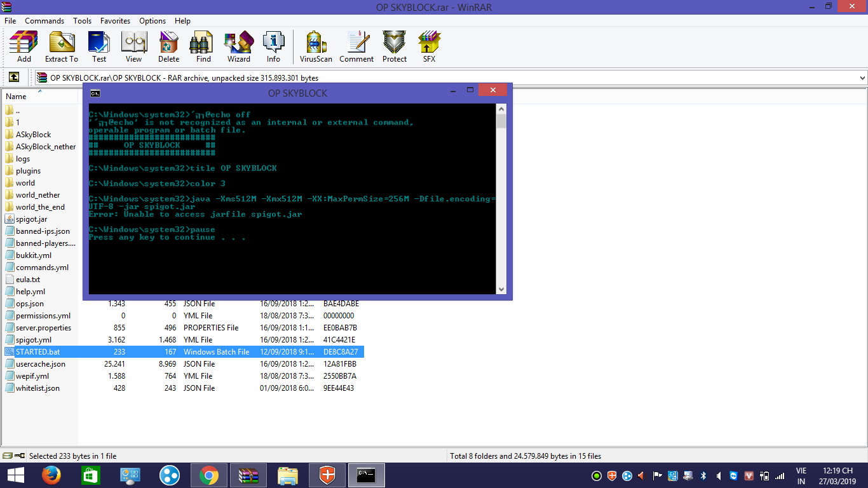The image size is (868, 488).
Task: Open Chrome from the taskbar
Action: point(208,475)
